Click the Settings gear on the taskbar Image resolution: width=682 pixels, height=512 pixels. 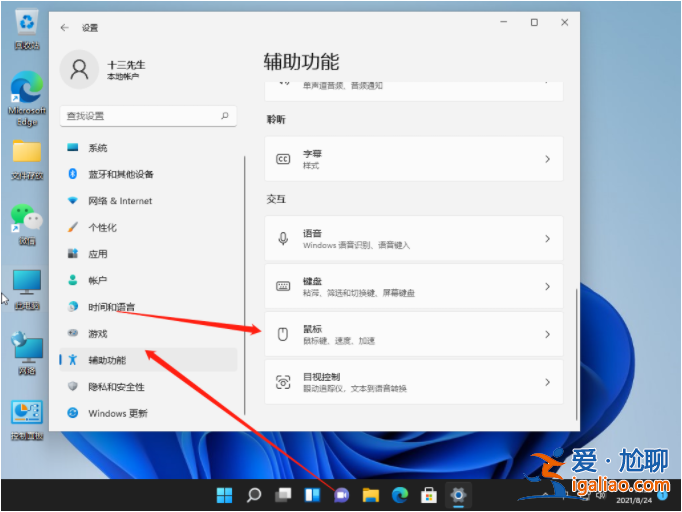(x=458, y=495)
